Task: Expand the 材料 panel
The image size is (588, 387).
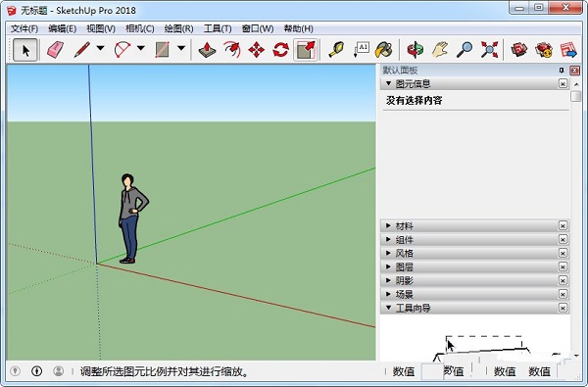Action: (x=388, y=225)
